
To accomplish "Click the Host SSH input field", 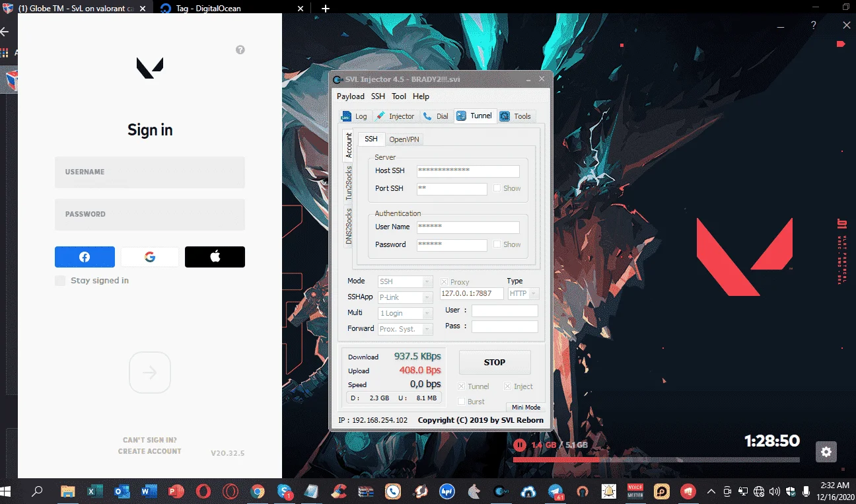I will [x=468, y=171].
